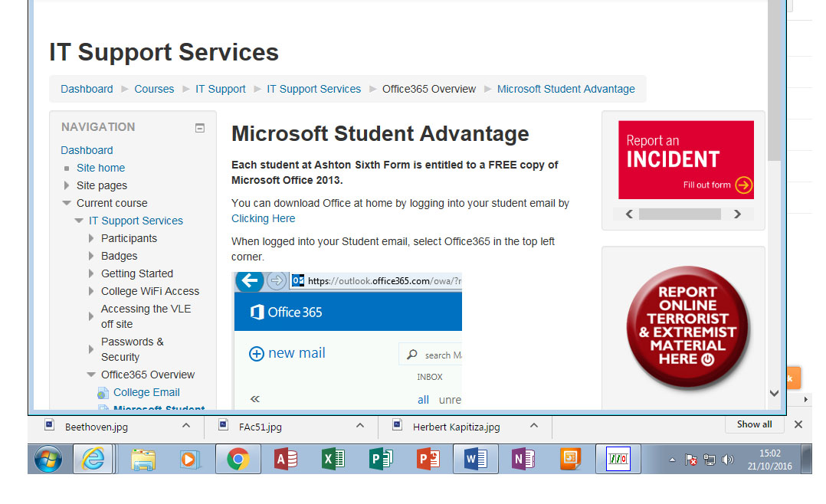Open FAc51.jpg download options chevron

[x=360, y=426]
